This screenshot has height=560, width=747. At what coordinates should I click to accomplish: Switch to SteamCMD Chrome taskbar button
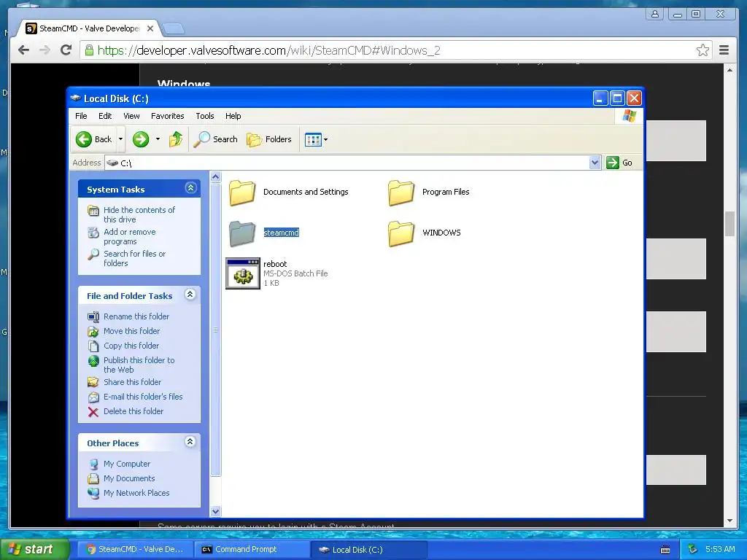(135, 550)
